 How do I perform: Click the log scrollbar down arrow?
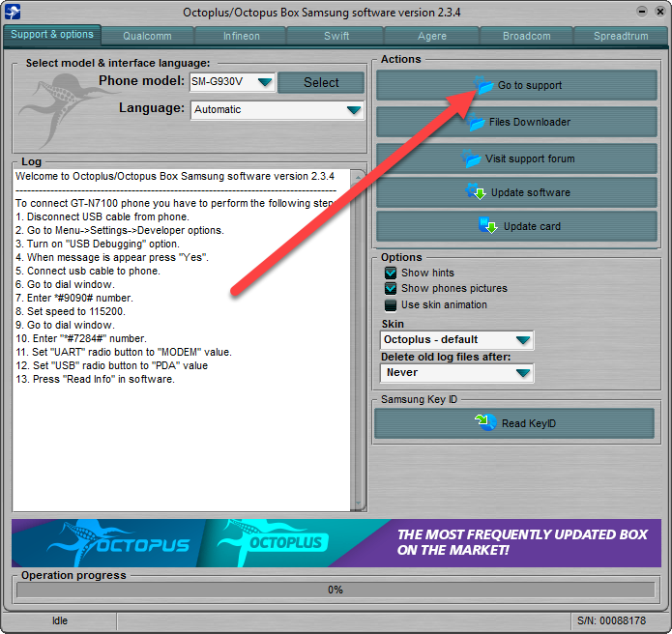(358, 504)
